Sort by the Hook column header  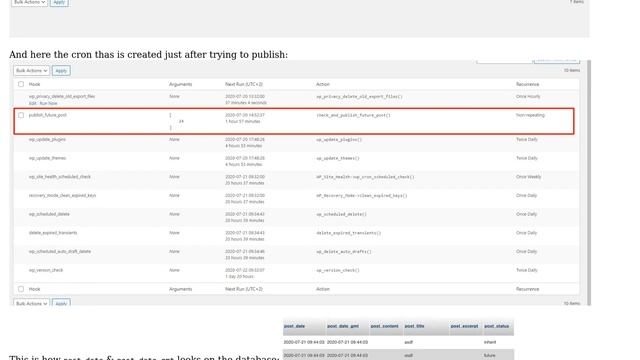[x=35, y=84]
